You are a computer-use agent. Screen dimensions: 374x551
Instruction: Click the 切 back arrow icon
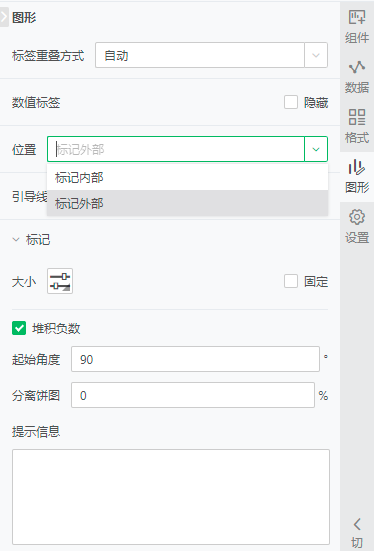point(357,524)
